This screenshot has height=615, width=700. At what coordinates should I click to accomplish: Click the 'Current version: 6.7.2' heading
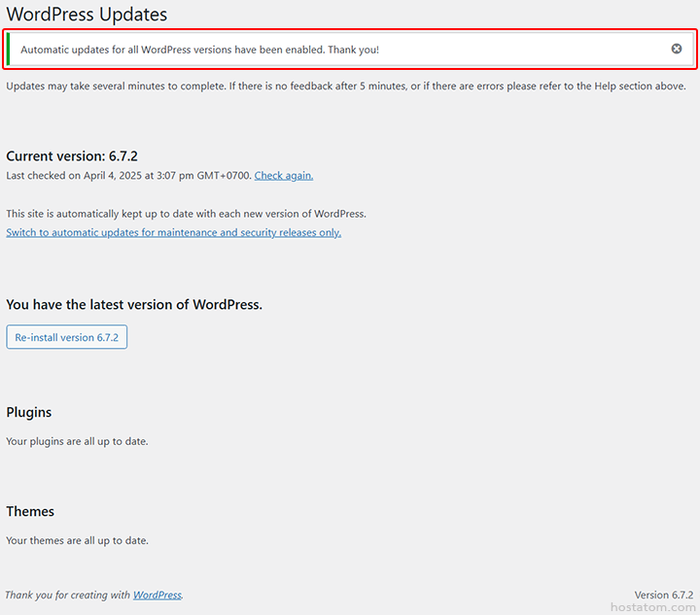click(x=72, y=156)
